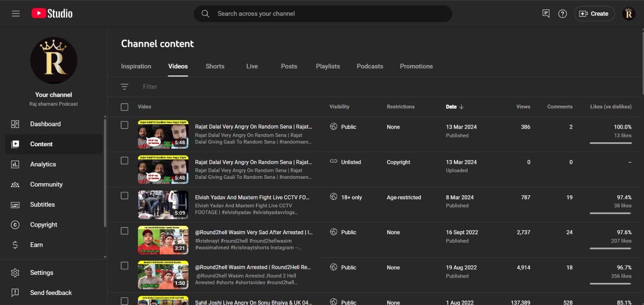Click the Dashboard sidebar icon

click(15, 124)
